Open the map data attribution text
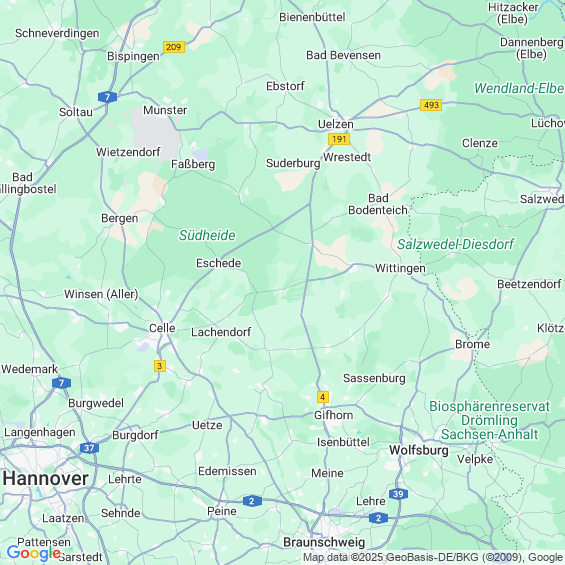Image resolution: width=565 pixels, height=565 pixels. [x=434, y=557]
